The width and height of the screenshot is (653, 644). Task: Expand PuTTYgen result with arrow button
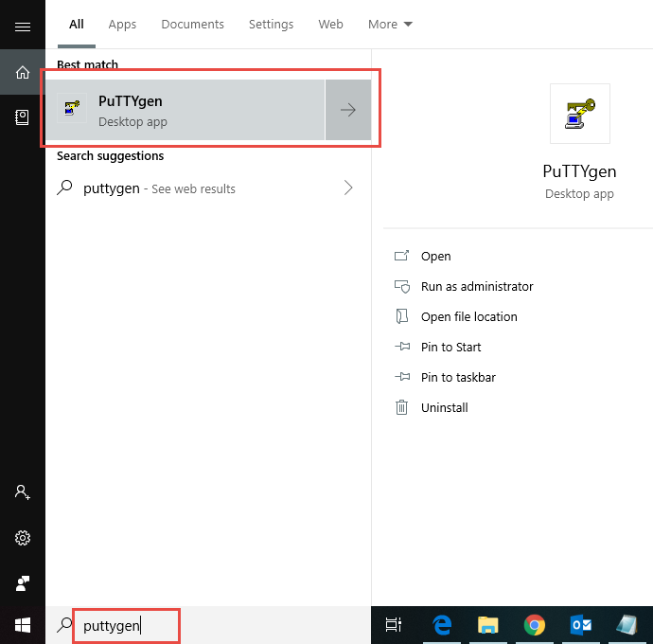tap(348, 110)
